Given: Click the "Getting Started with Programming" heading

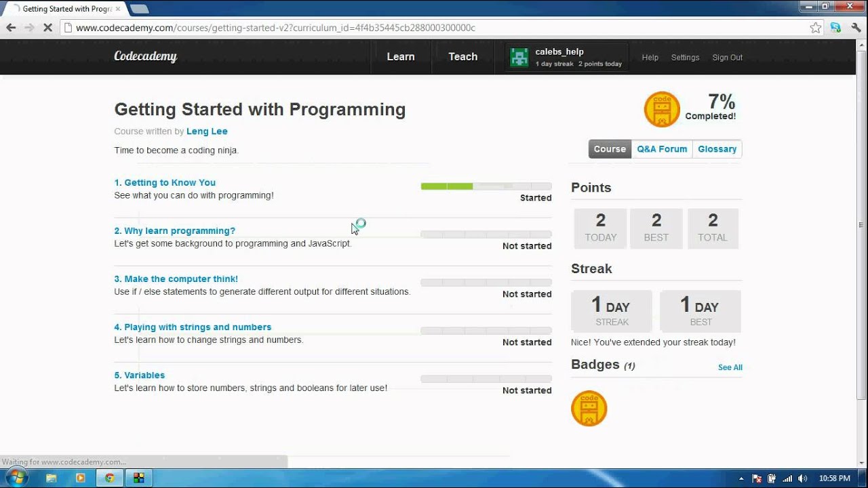Looking at the screenshot, I should pyautogui.click(x=260, y=110).
